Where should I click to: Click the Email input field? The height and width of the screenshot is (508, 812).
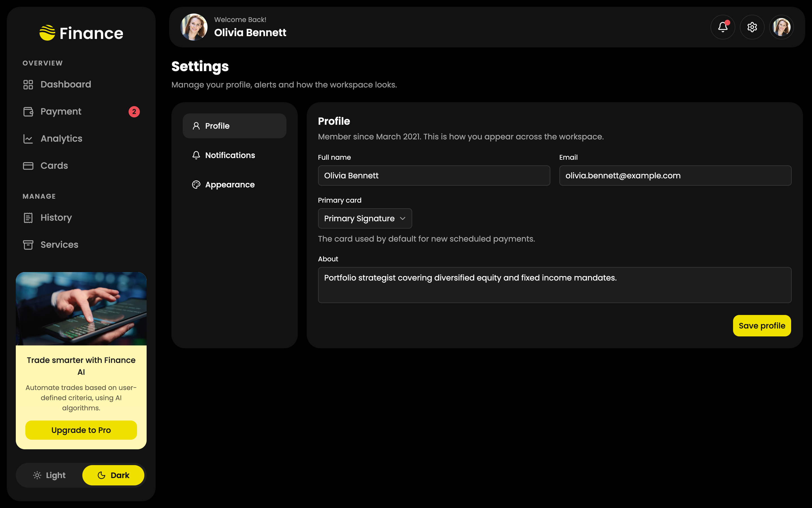coord(675,175)
